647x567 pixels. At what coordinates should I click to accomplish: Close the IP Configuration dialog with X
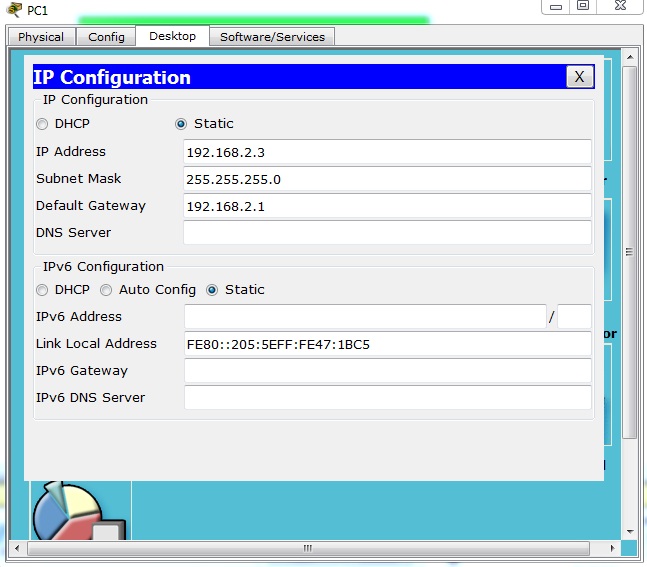point(579,77)
